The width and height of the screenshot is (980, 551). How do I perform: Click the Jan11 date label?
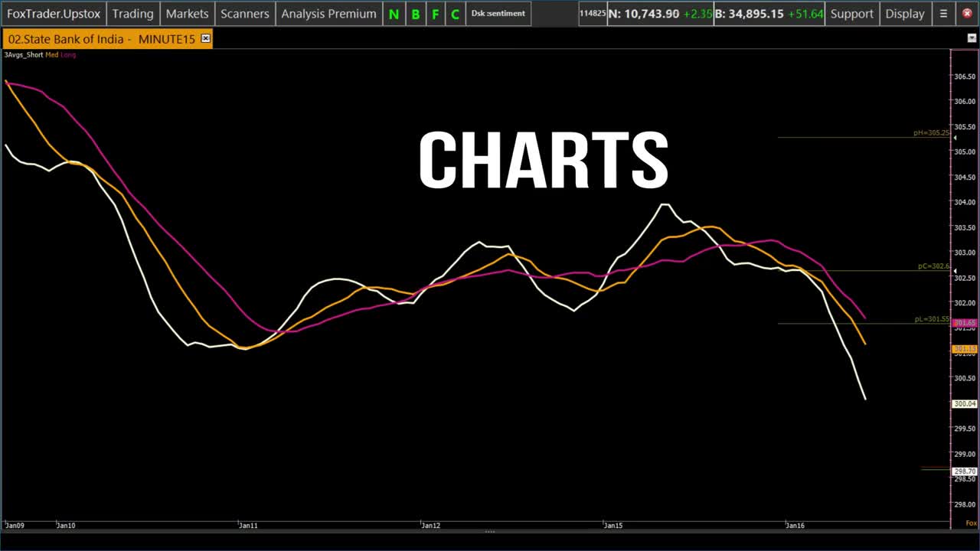pyautogui.click(x=248, y=526)
